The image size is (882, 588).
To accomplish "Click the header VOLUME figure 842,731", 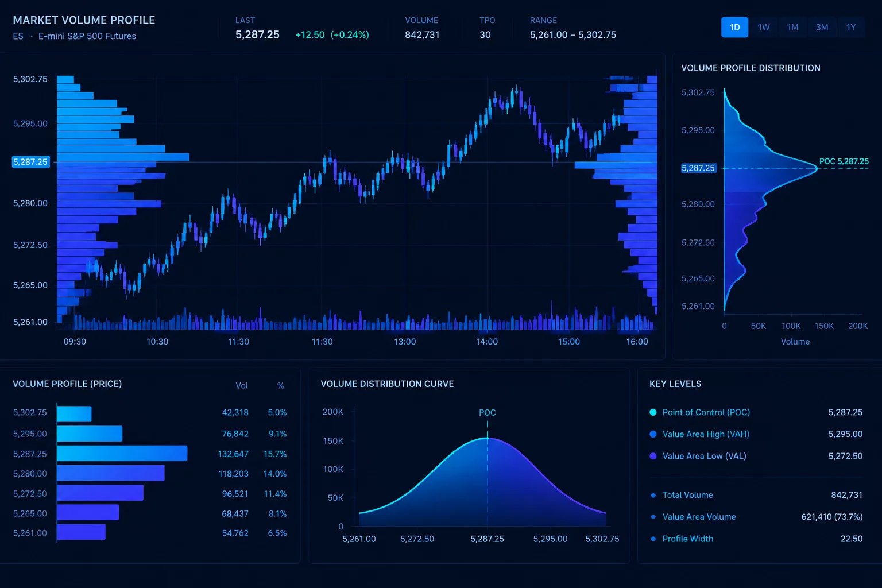I will coord(422,35).
